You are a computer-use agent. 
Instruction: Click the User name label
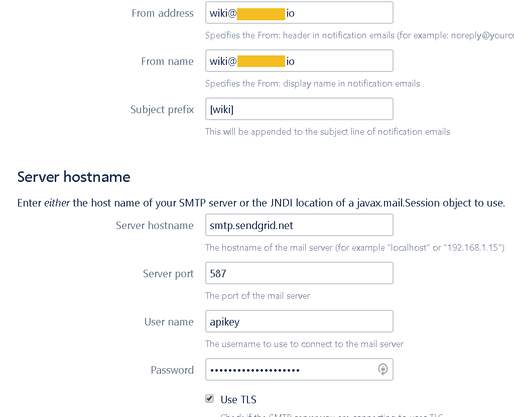pyautogui.click(x=169, y=322)
